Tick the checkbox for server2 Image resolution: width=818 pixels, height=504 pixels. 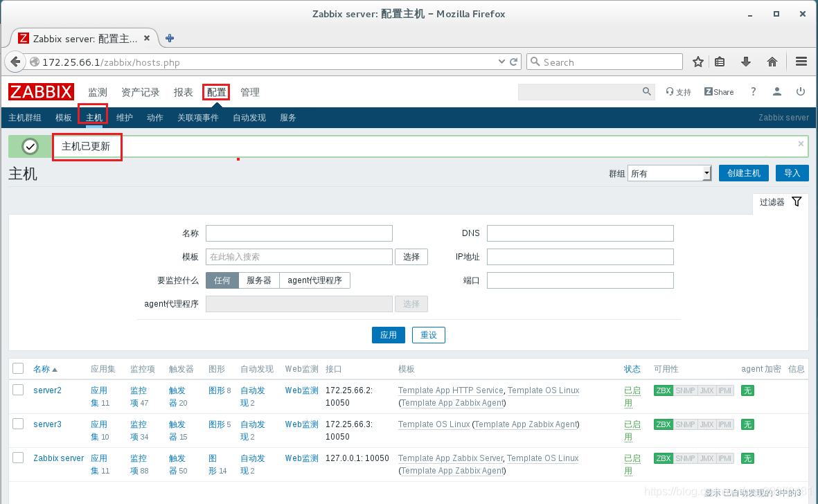[18, 390]
